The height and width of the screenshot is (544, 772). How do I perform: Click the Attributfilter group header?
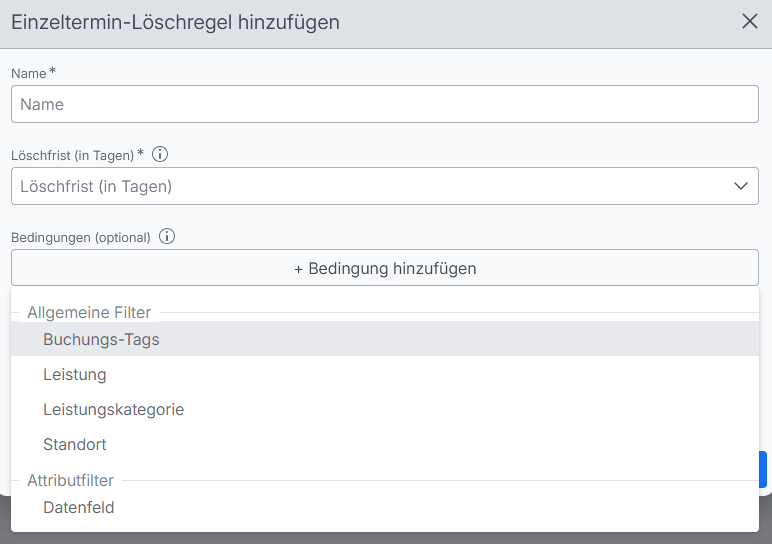[x=70, y=480]
